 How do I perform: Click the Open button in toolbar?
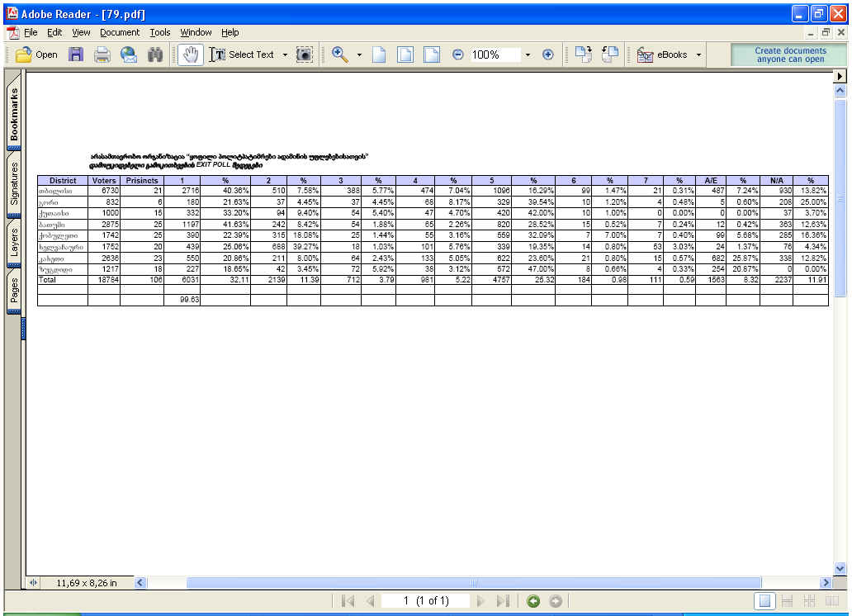37,54
